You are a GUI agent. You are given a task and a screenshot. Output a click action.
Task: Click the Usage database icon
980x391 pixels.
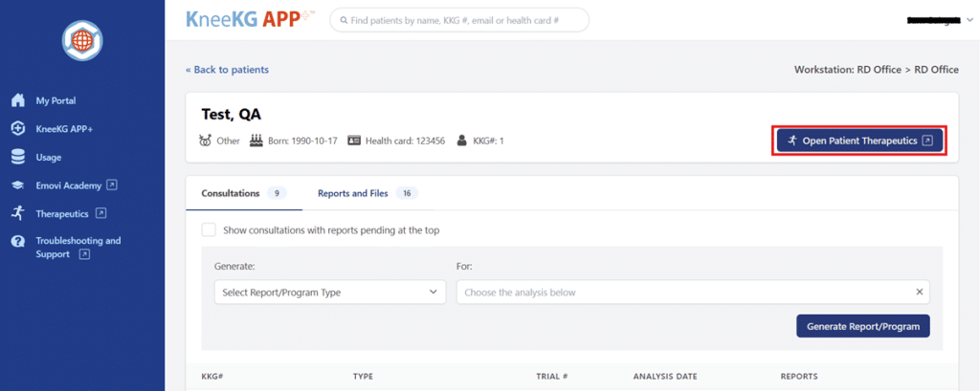tap(18, 158)
